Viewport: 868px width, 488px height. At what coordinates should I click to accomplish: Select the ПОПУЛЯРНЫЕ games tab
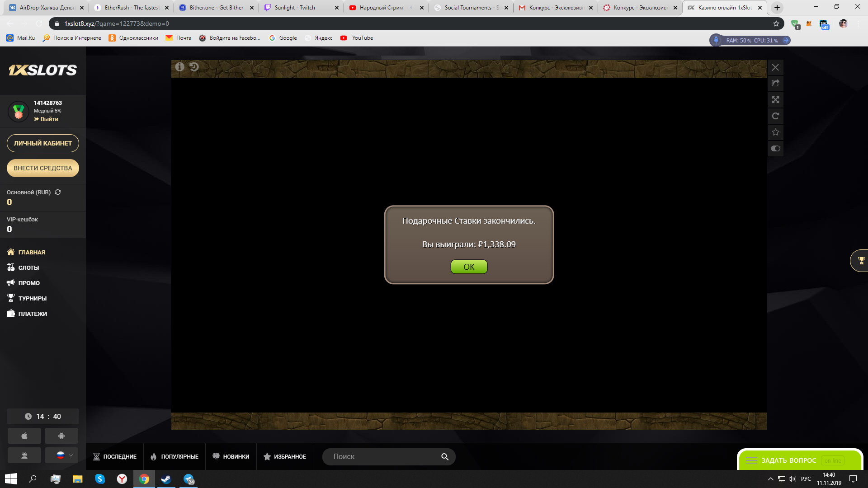coord(175,457)
